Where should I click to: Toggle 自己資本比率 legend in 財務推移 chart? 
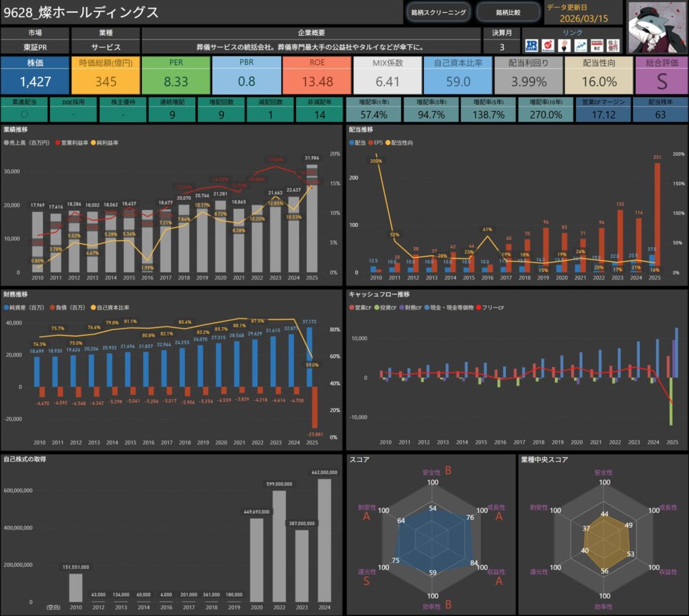tap(110, 308)
